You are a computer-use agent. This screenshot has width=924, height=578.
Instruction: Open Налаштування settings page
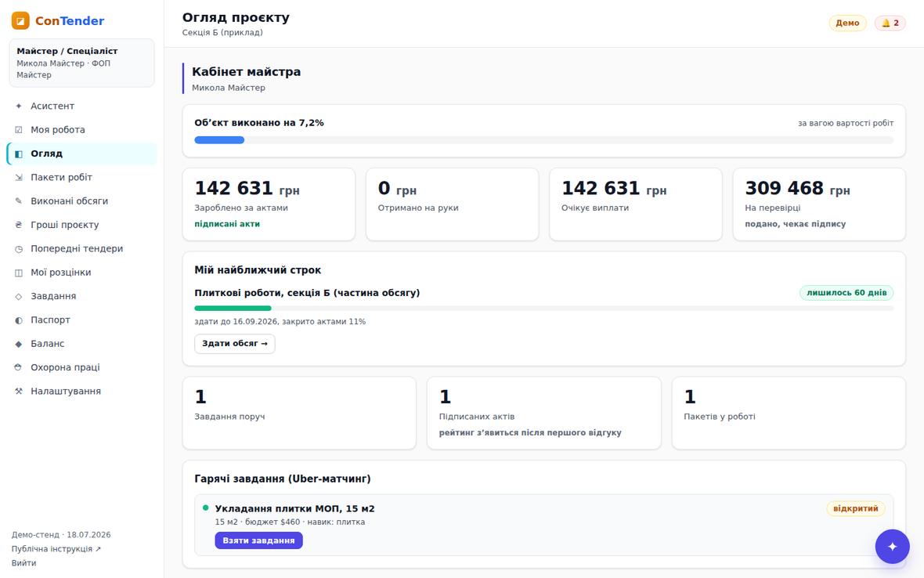click(x=82, y=392)
